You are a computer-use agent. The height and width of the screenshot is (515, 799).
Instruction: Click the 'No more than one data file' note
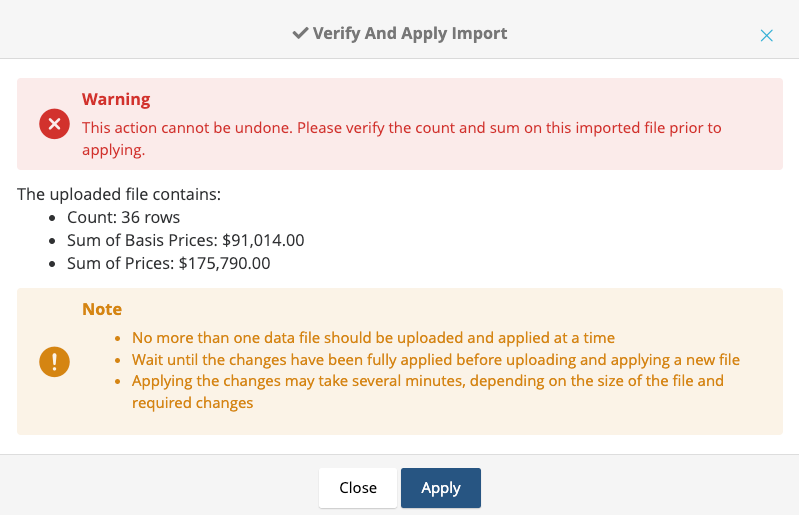click(x=373, y=338)
